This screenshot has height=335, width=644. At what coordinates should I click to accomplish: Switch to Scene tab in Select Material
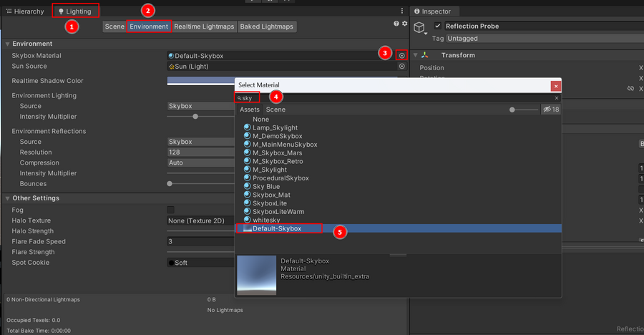click(275, 110)
